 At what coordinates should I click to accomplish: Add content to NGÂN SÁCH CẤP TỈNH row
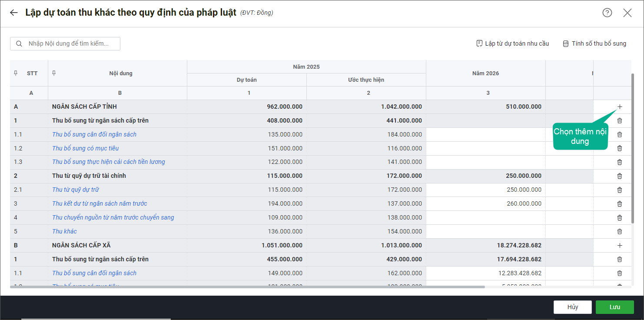click(x=620, y=107)
